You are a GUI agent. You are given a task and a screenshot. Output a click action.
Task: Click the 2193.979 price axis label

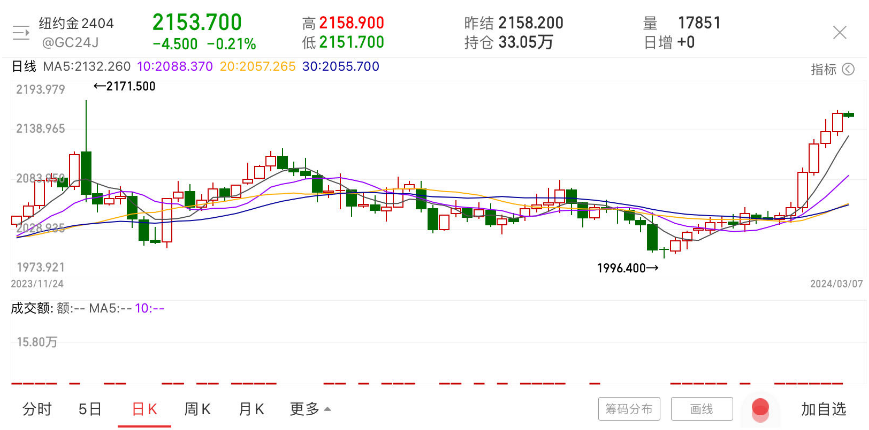point(40,90)
